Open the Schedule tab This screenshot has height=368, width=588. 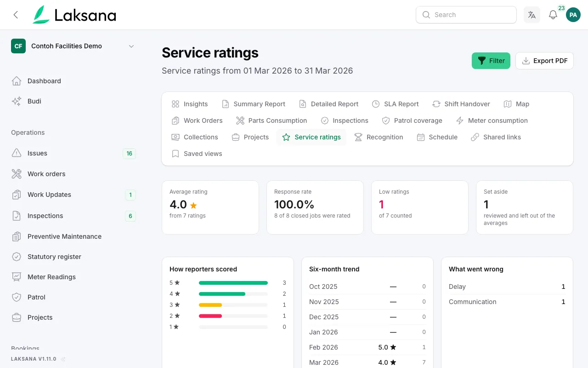pyautogui.click(x=437, y=137)
